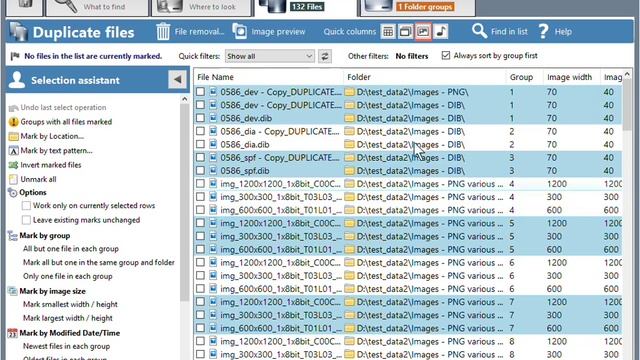Open the 1 Folder groups tab
The image size is (640, 360).
[x=418, y=7]
